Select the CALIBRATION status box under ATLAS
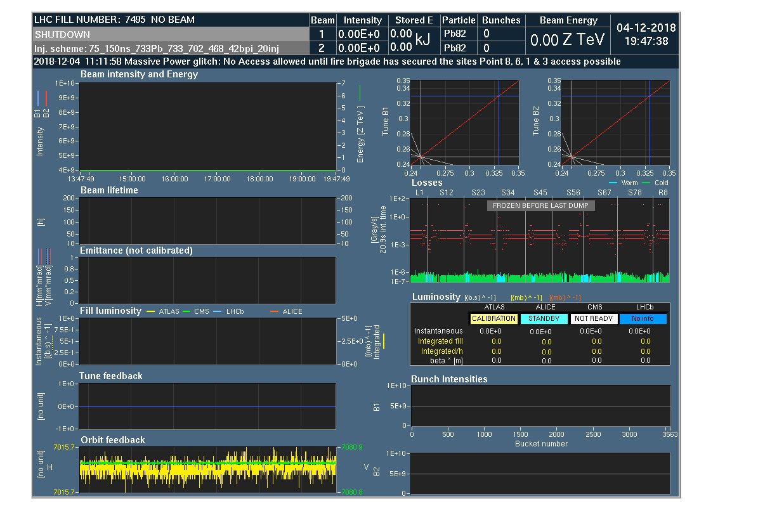Viewport: 758px width, 532px height. coord(493,319)
